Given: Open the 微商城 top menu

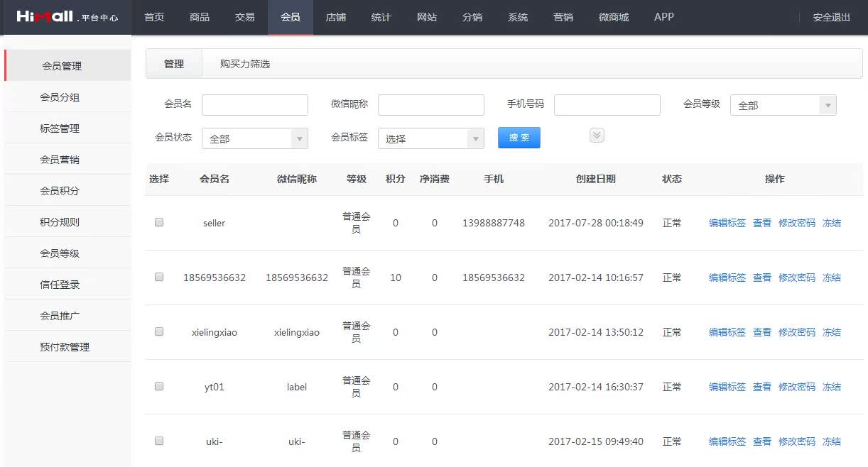Looking at the screenshot, I should point(614,17).
